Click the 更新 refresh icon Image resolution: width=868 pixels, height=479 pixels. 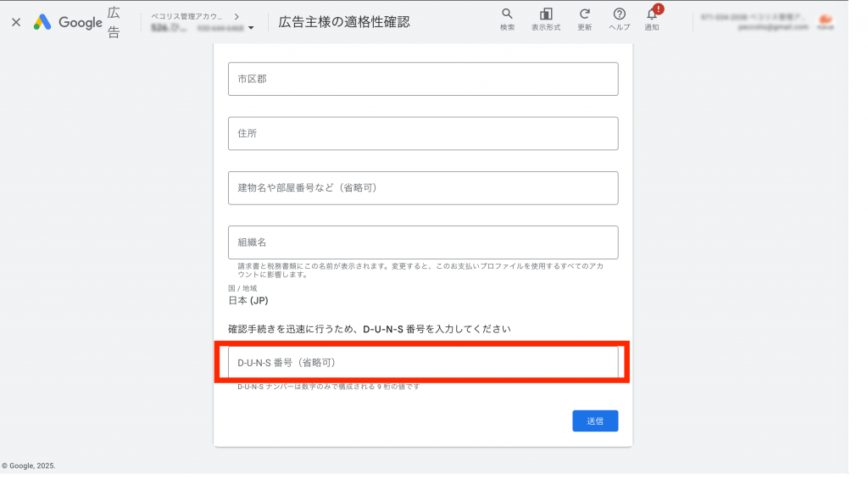pyautogui.click(x=585, y=20)
